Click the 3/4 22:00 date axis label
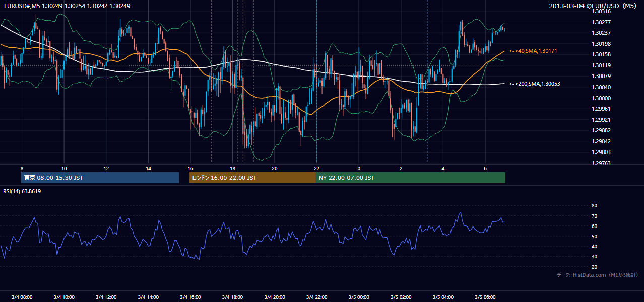This screenshot has height=302, width=644. click(316, 297)
